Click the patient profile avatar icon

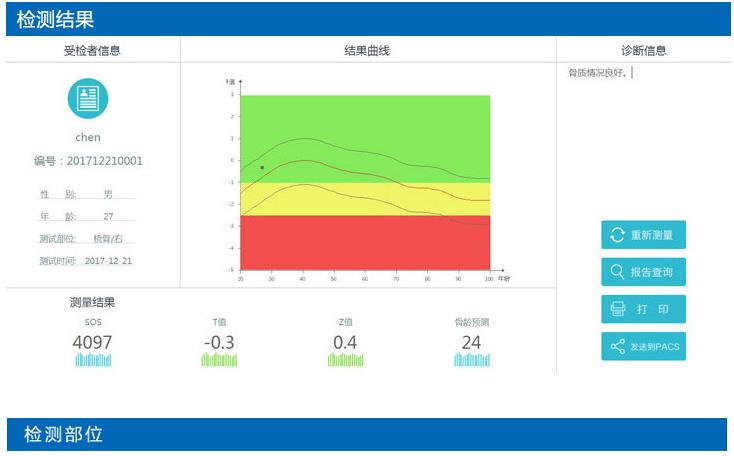[88, 99]
